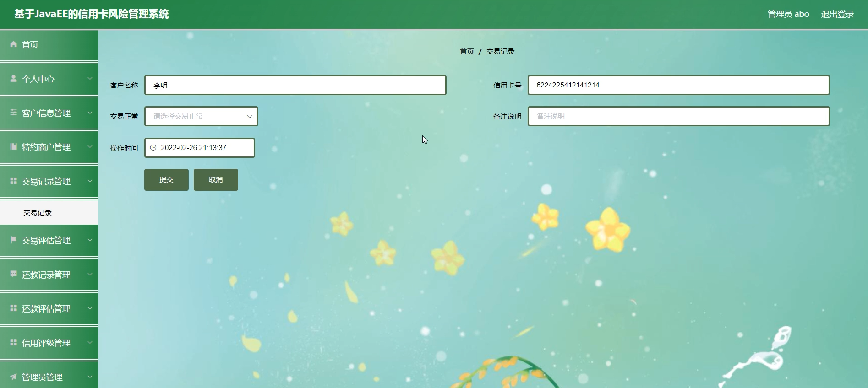The height and width of the screenshot is (388, 868).
Task: Expand the 客户信息管理 chevron
Action: (x=90, y=113)
